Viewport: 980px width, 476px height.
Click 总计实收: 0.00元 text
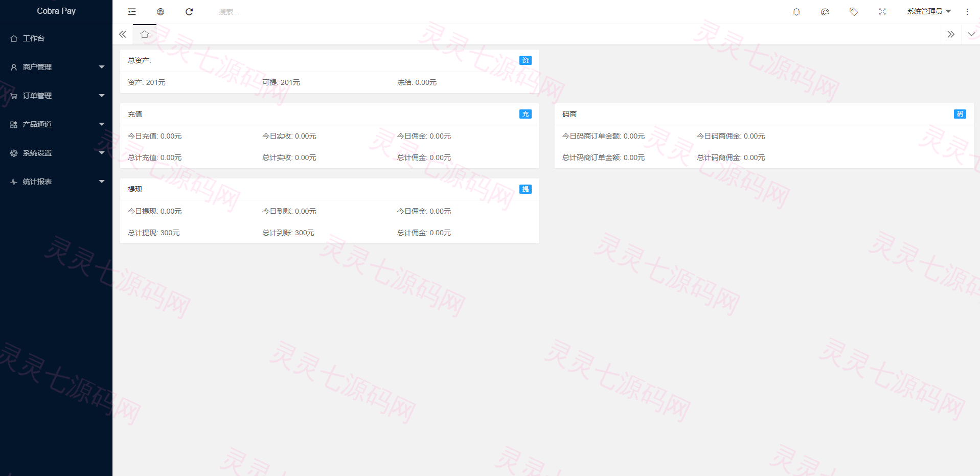tap(289, 157)
